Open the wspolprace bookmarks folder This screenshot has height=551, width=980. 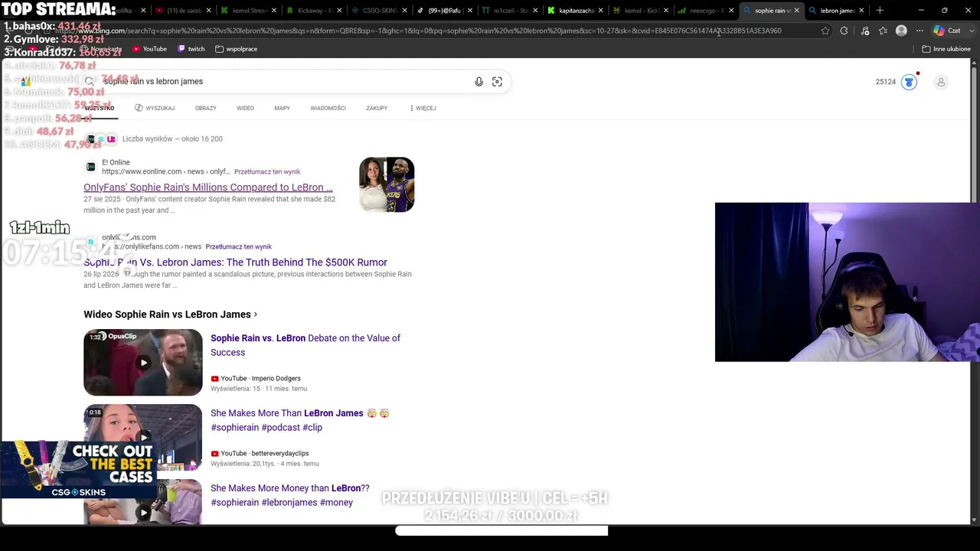[237, 49]
